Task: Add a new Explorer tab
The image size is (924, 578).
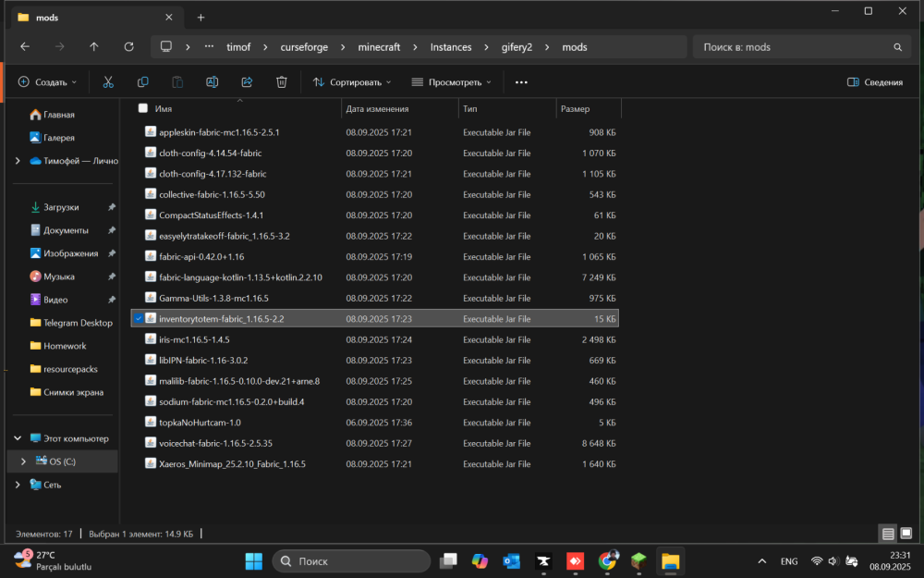Action: pos(201,18)
